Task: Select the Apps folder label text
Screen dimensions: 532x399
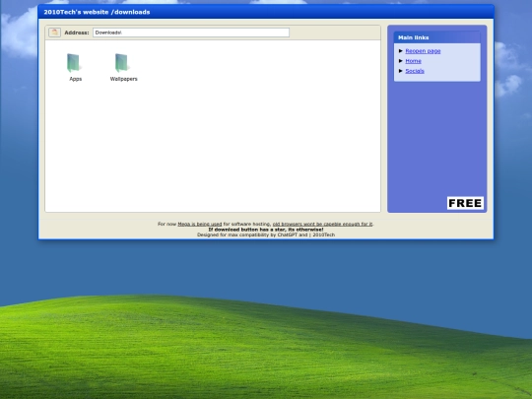Action: point(75,79)
